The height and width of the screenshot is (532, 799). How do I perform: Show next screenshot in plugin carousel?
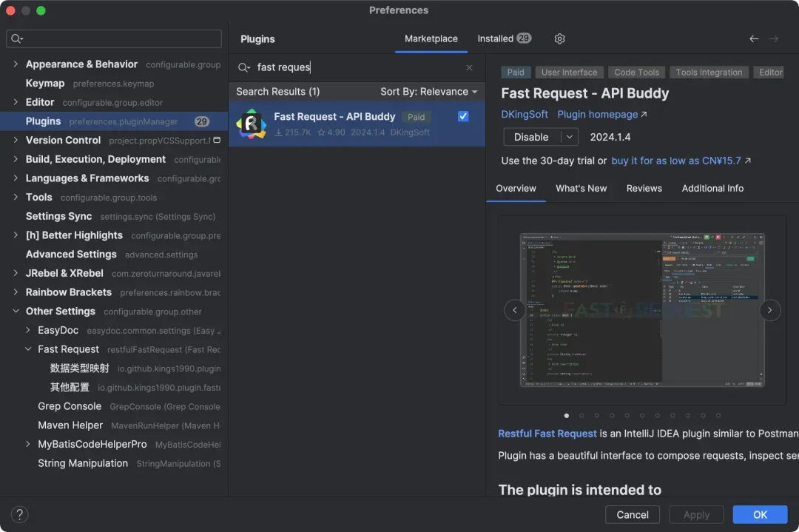pos(770,310)
